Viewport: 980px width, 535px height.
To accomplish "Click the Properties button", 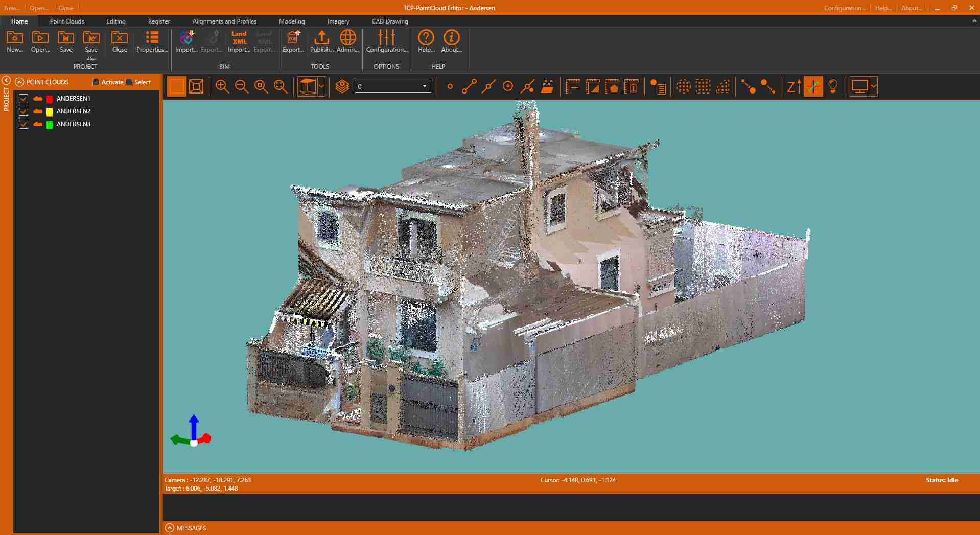I will [x=152, y=41].
